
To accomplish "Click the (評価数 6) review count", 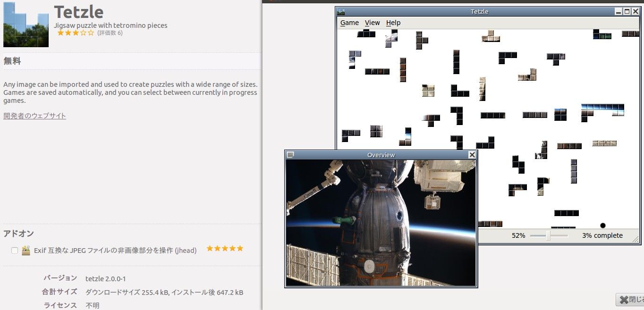I will [110, 33].
